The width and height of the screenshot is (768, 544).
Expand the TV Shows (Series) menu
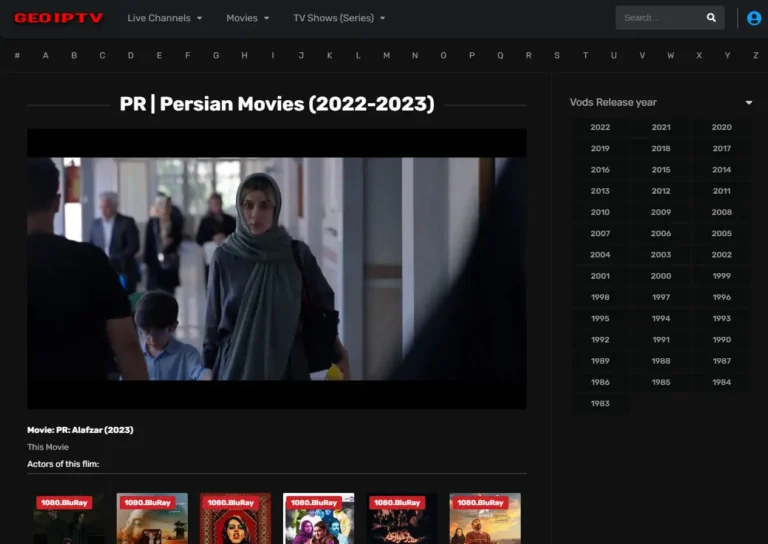click(x=339, y=18)
